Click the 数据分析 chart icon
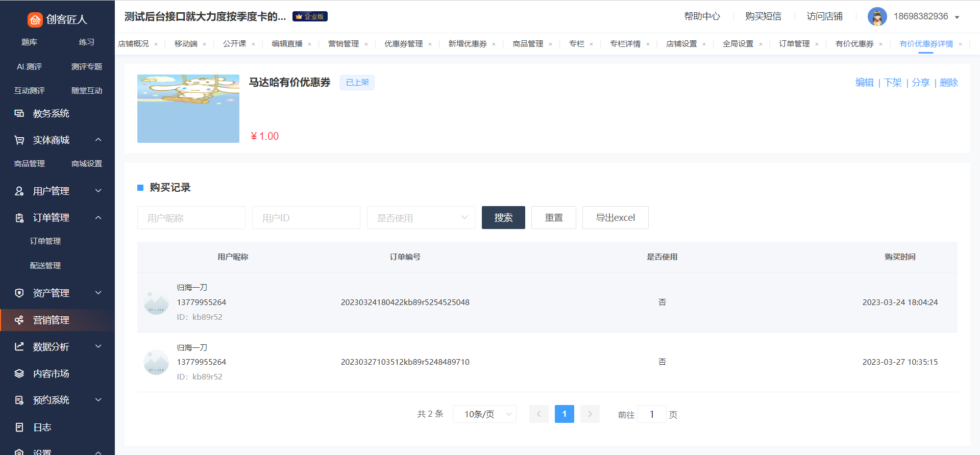 click(19, 347)
